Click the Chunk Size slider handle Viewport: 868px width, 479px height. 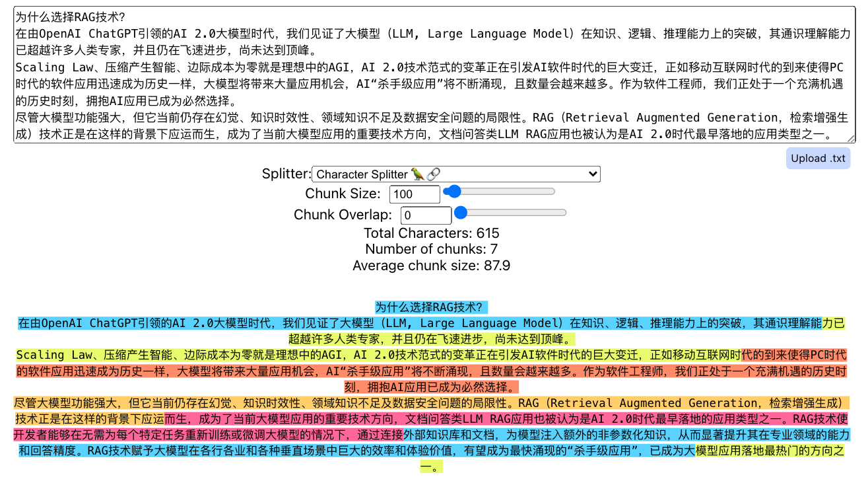point(452,192)
